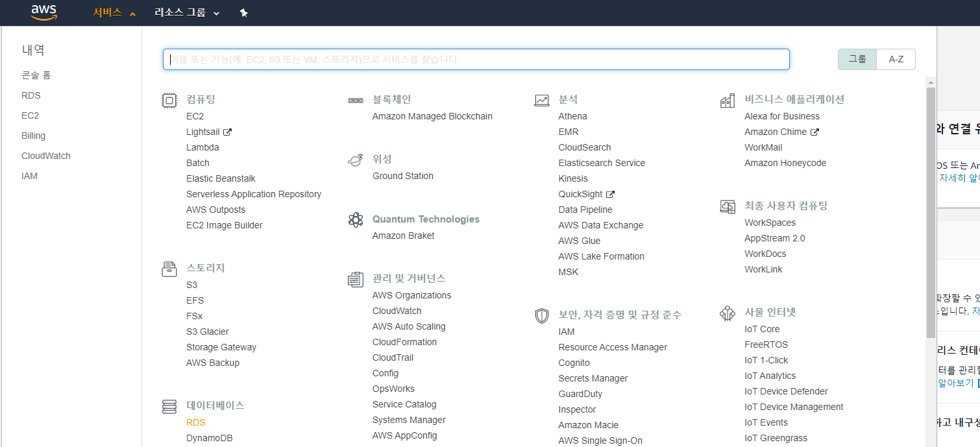Click the End User Computing (최종 사용자 컴퓨팅) icon
This screenshot has width=980, height=447.
[728, 206]
